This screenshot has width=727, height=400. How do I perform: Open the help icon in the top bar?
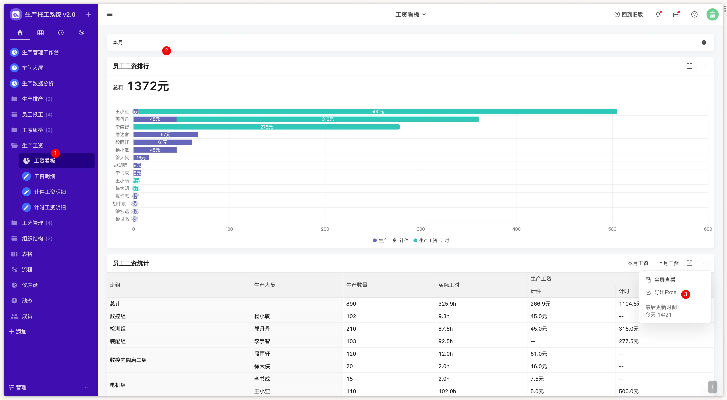click(x=694, y=15)
